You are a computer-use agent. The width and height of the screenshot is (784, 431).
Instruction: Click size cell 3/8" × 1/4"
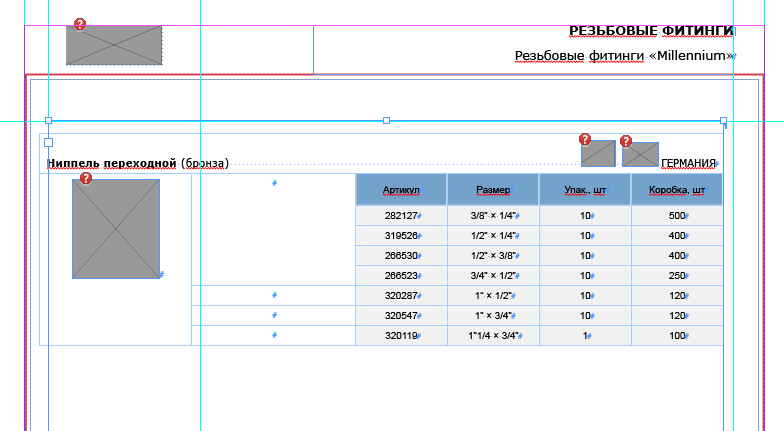tap(493, 216)
